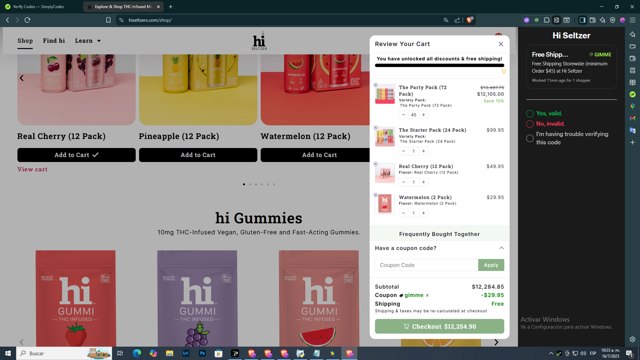Decrease Party Pack quantity with minus
This screenshot has width=640, height=360.
tap(404, 115)
